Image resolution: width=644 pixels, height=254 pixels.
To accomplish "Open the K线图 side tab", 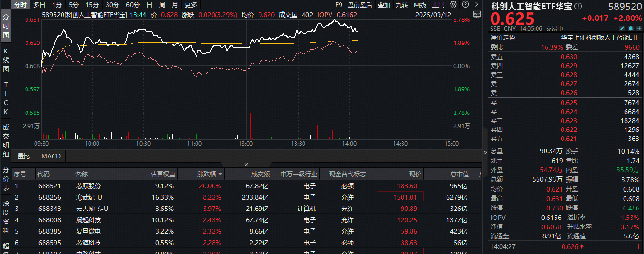I will (6, 60).
